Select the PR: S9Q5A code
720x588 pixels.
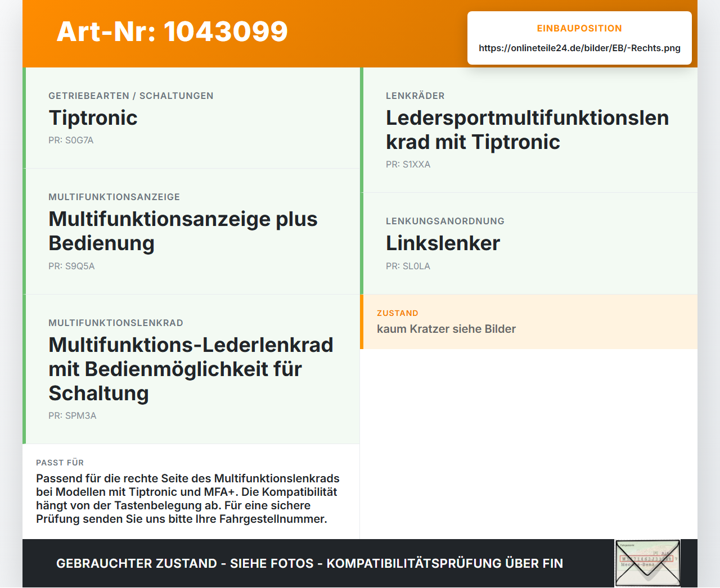pyautogui.click(x=71, y=266)
